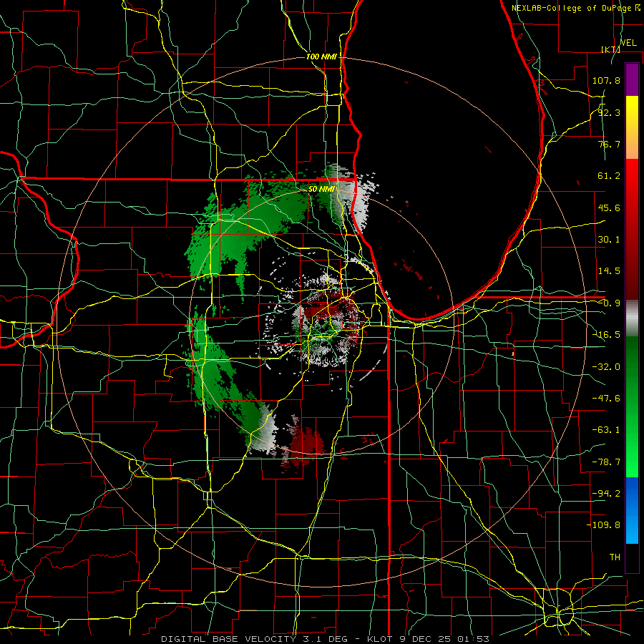This screenshot has height=644, width=644.
Task: Select the 107.8 value on the velocity scale
Action: [606, 80]
